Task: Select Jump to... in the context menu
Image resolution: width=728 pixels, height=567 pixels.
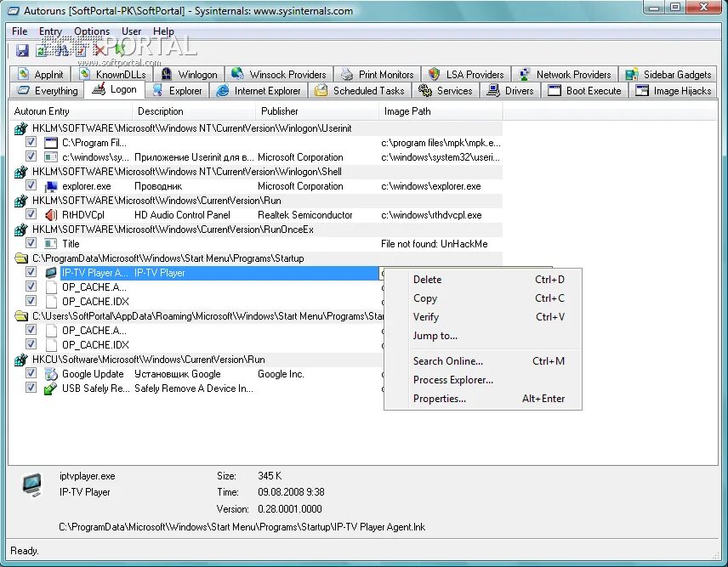Action: [483, 336]
